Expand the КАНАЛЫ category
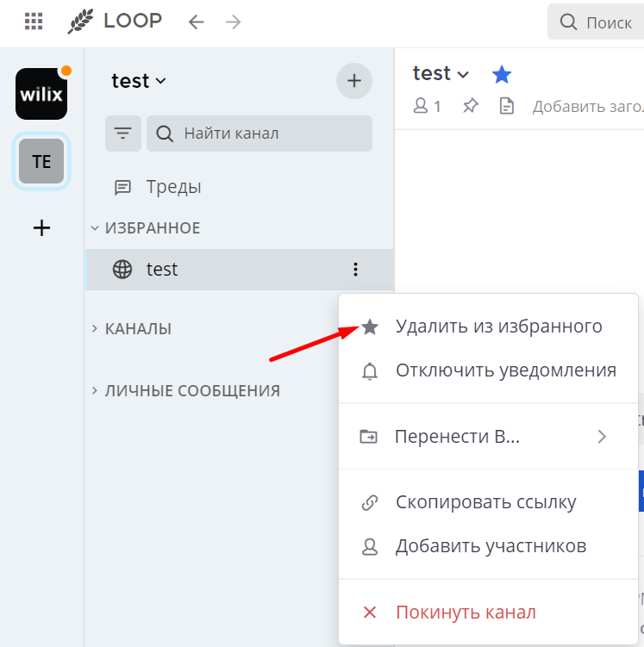 [x=131, y=329]
